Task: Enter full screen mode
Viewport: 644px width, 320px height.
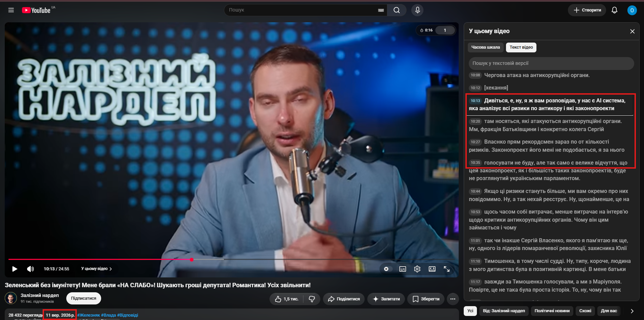Action: tap(447, 269)
